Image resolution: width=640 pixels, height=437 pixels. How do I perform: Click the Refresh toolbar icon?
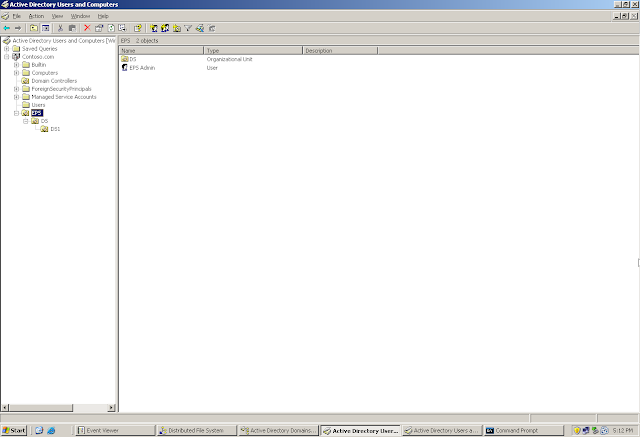pos(111,28)
